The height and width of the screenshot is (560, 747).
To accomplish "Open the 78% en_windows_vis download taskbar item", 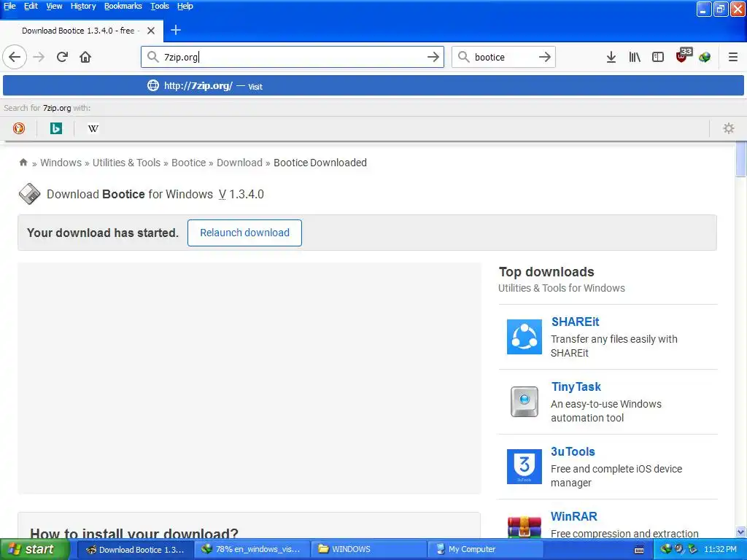I will point(252,550).
